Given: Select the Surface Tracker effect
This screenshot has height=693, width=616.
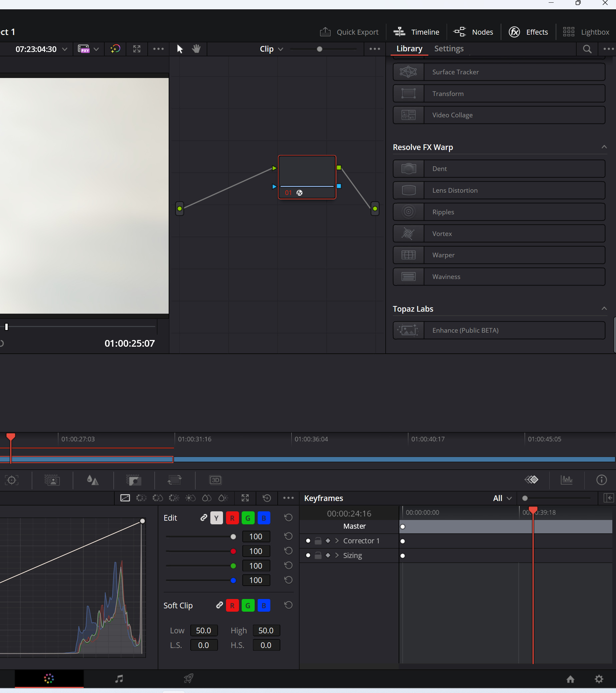Looking at the screenshot, I should pos(499,72).
